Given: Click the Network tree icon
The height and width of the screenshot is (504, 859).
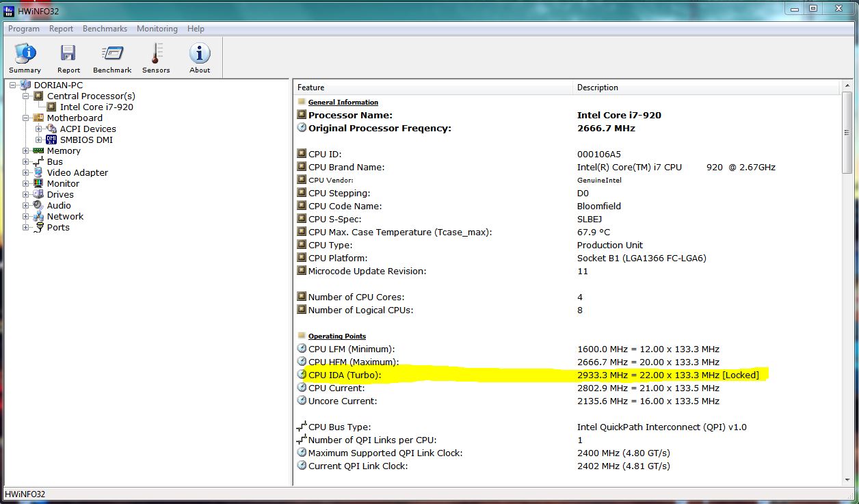Looking at the screenshot, I should tap(38, 216).
